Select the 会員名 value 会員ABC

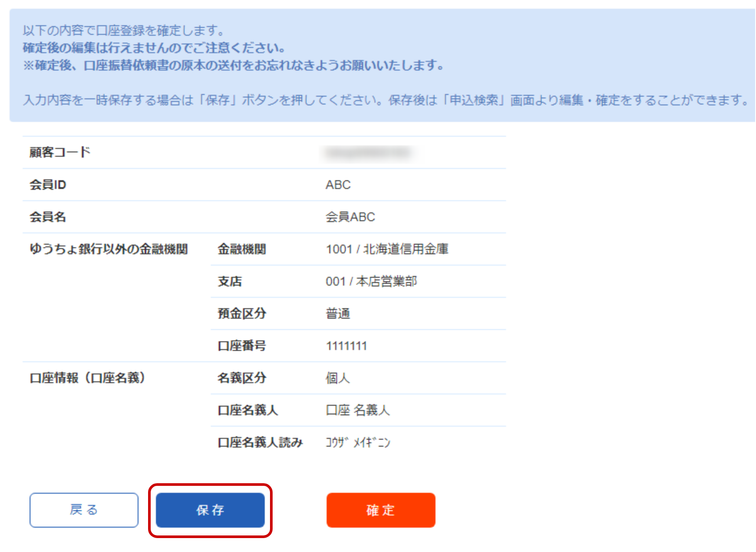[351, 217]
